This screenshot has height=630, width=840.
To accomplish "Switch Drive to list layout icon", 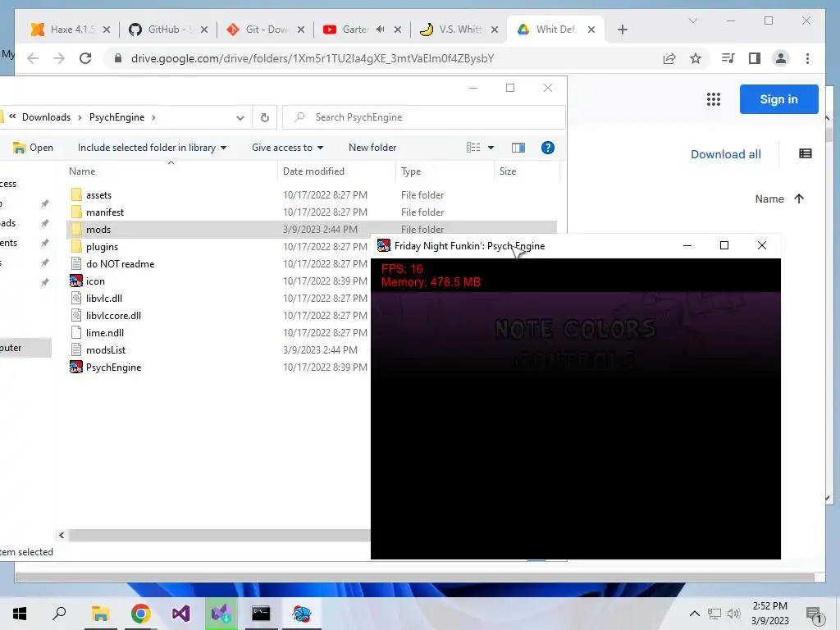I will [x=806, y=153].
